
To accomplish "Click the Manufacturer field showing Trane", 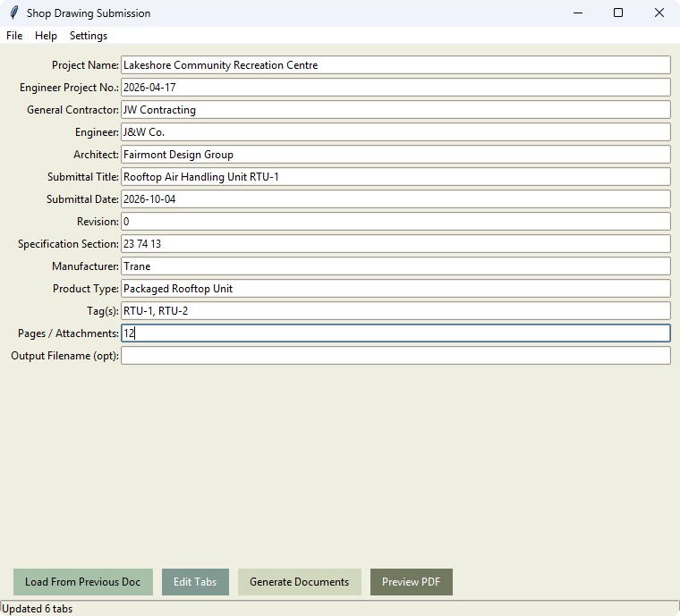I will click(395, 266).
